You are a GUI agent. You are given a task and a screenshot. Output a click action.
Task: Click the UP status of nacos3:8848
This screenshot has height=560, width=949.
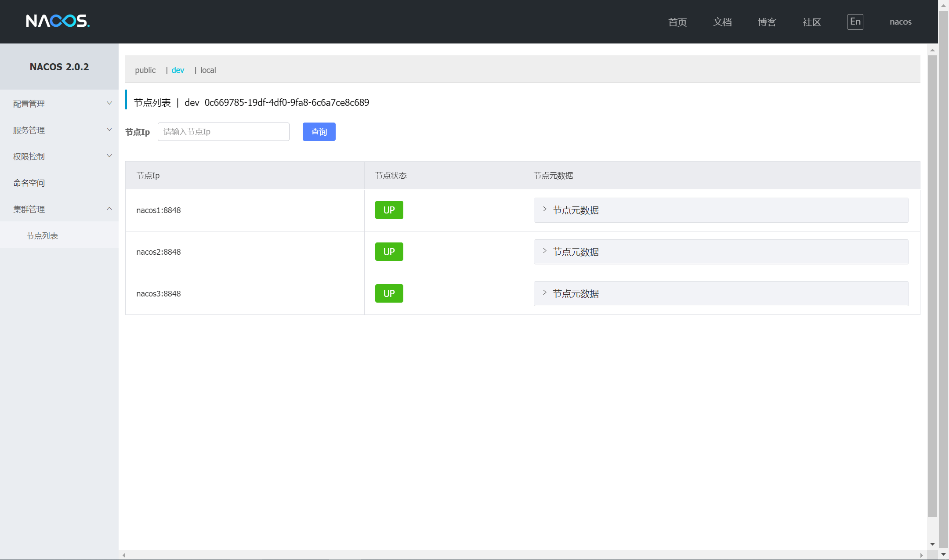click(x=389, y=293)
